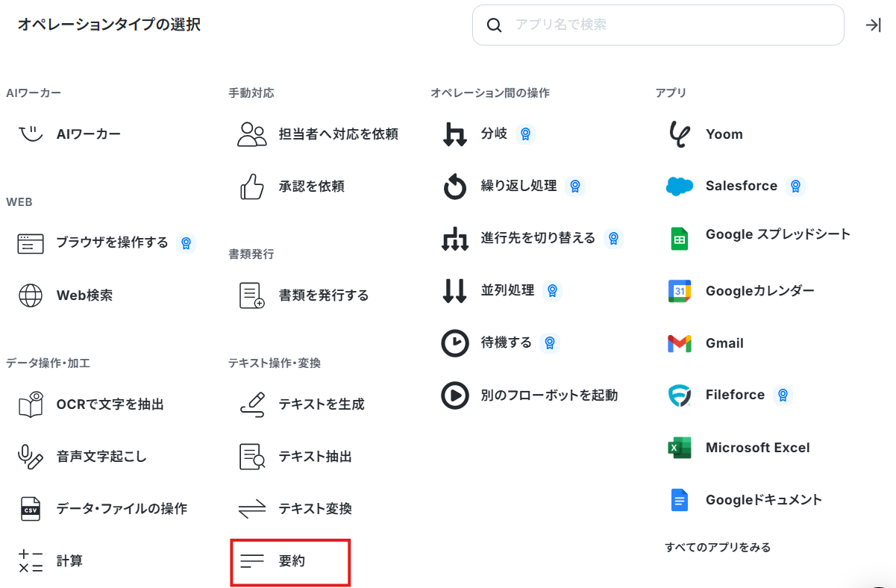Choose the Web検索 globe icon
The width and height of the screenshot is (896, 588).
(31, 295)
